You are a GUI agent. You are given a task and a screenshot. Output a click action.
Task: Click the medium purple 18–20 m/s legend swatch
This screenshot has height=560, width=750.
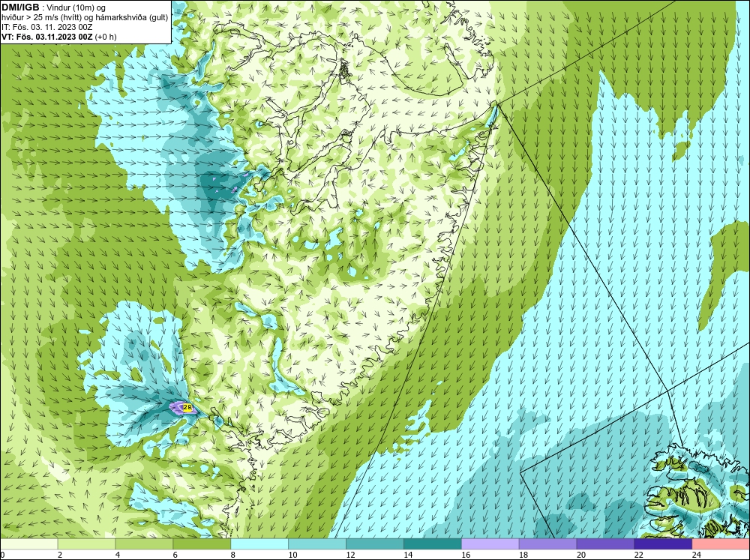click(547, 544)
